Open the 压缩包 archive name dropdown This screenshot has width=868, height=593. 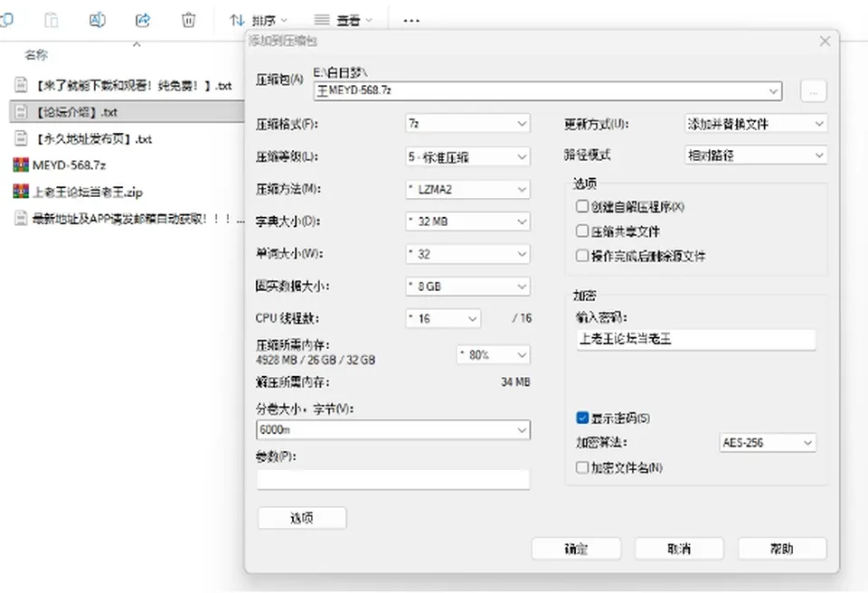pos(773,90)
